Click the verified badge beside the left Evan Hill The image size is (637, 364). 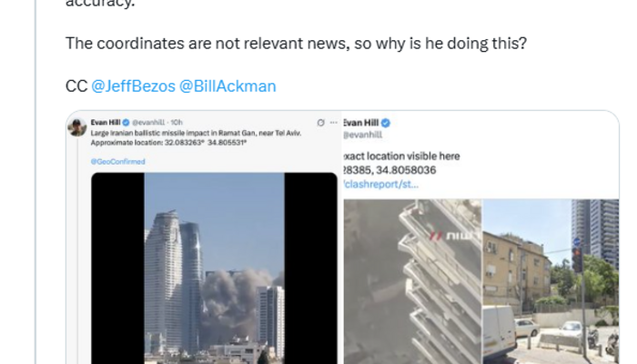126,122
